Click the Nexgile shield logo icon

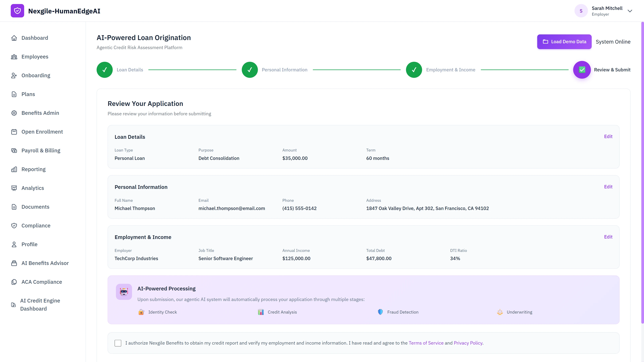tap(17, 11)
